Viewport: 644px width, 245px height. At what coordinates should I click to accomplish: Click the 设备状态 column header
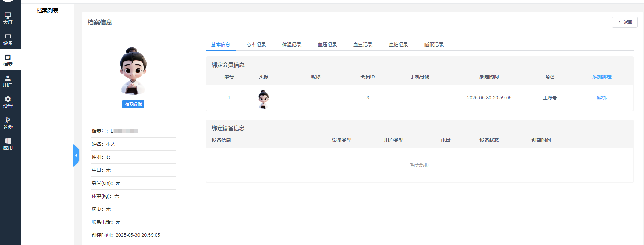[489, 140]
